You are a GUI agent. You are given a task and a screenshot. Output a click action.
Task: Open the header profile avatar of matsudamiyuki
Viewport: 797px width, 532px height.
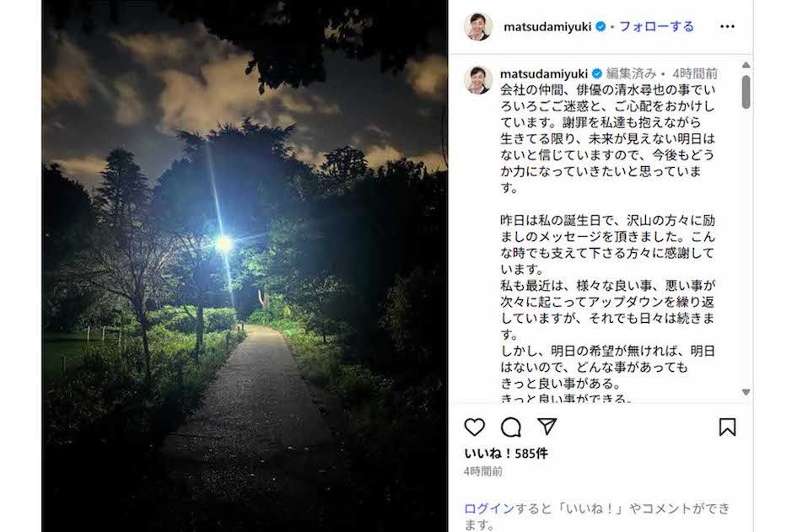tap(478, 26)
